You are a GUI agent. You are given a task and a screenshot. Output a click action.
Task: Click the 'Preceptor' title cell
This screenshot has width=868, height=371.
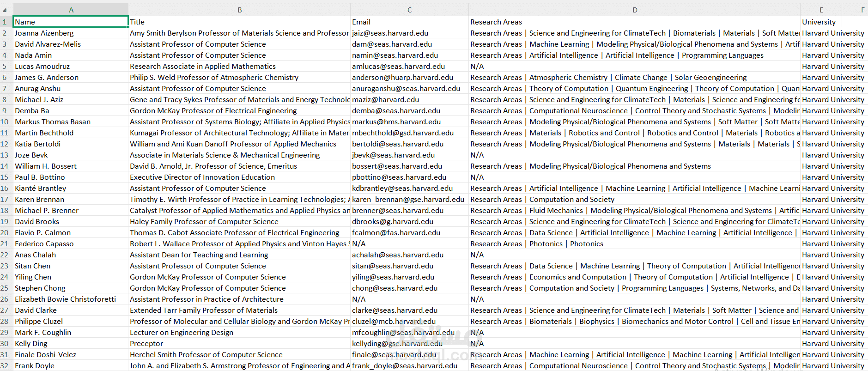pyautogui.click(x=239, y=343)
